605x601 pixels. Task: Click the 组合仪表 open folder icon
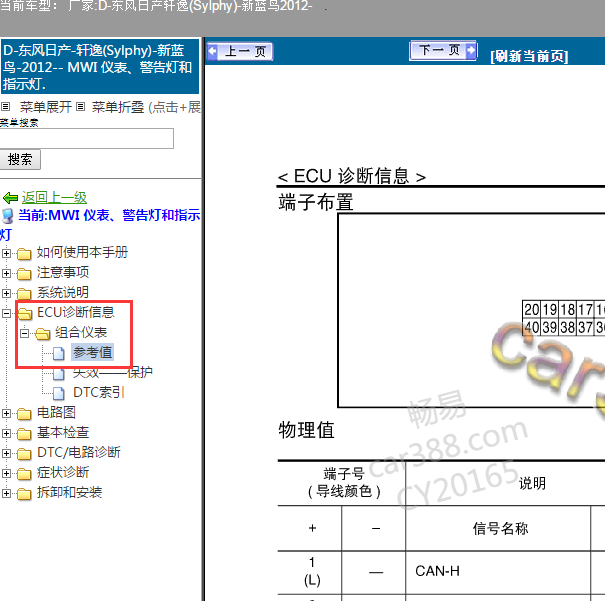coord(42,334)
